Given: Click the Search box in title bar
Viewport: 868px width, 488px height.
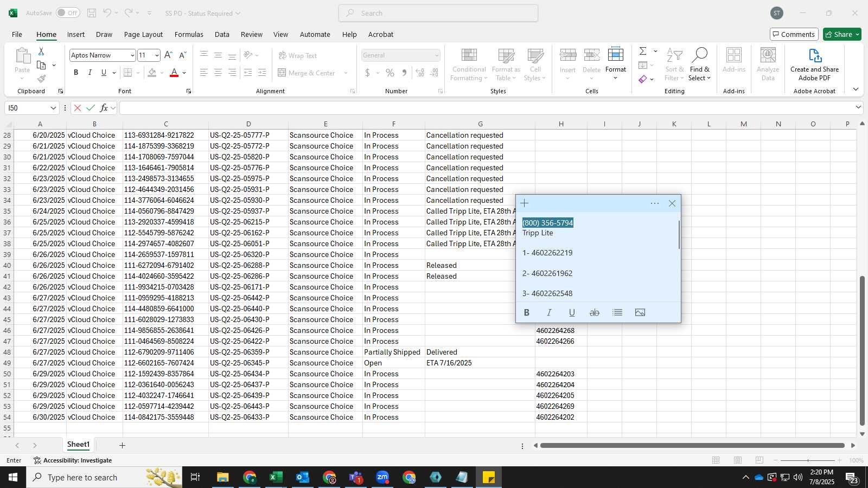Looking at the screenshot, I should coord(438,13).
